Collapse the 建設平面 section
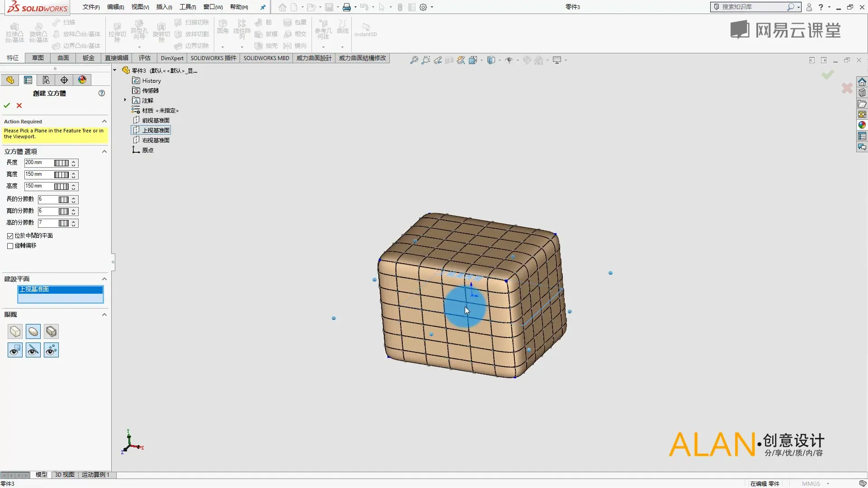This screenshot has width=868, height=488. pos(104,279)
